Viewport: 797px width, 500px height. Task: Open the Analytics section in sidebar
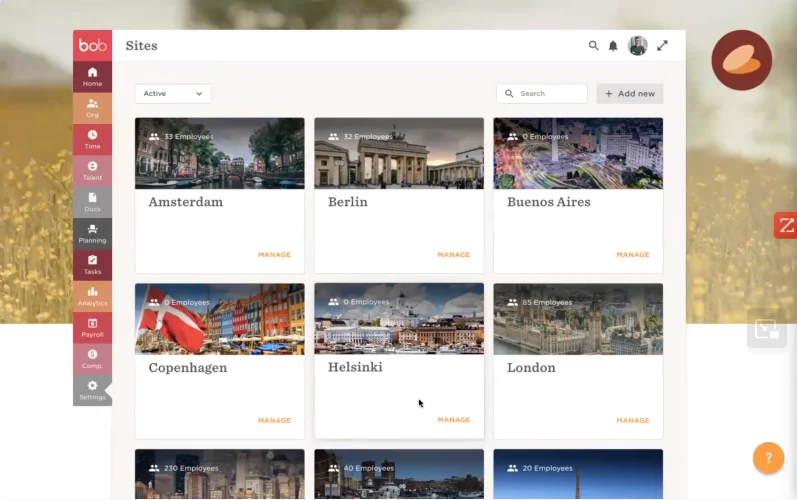click(x=93, y=296)
